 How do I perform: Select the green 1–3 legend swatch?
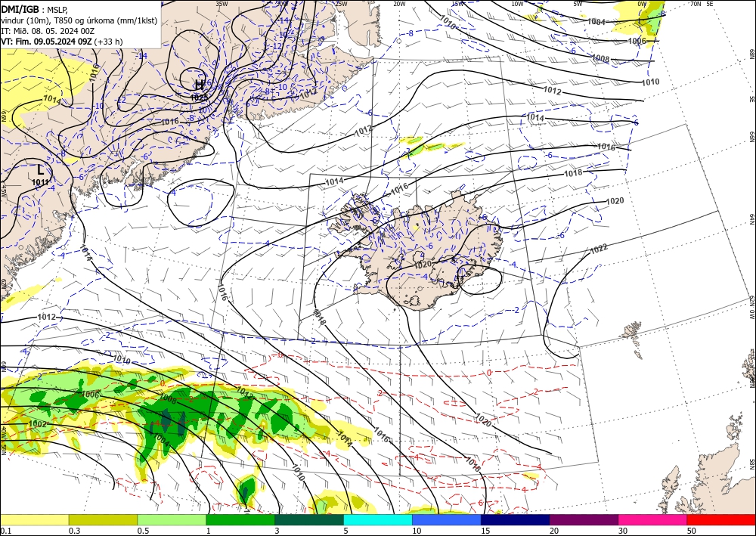coord(240,519)
